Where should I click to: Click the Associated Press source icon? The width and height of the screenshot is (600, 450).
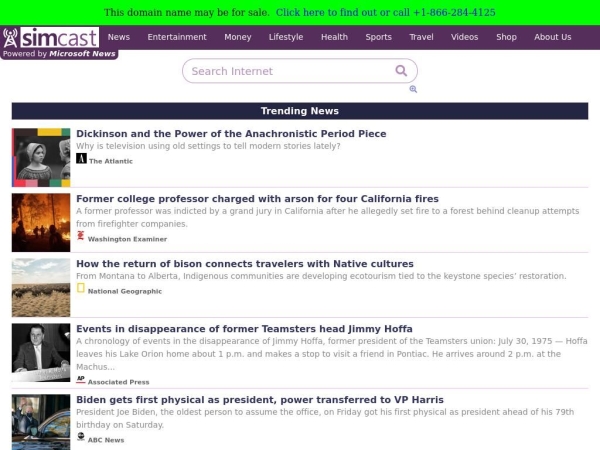click(x=81, y=380)
